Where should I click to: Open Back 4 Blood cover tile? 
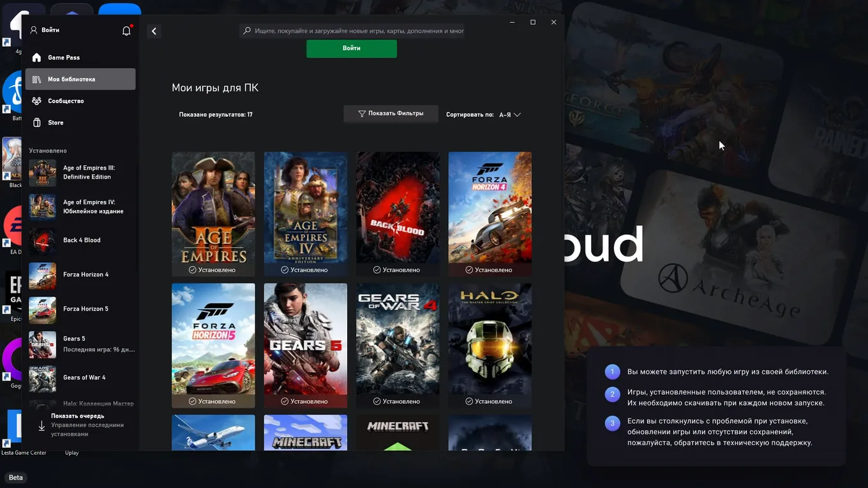pyautogui.click(x=398, y=214)
